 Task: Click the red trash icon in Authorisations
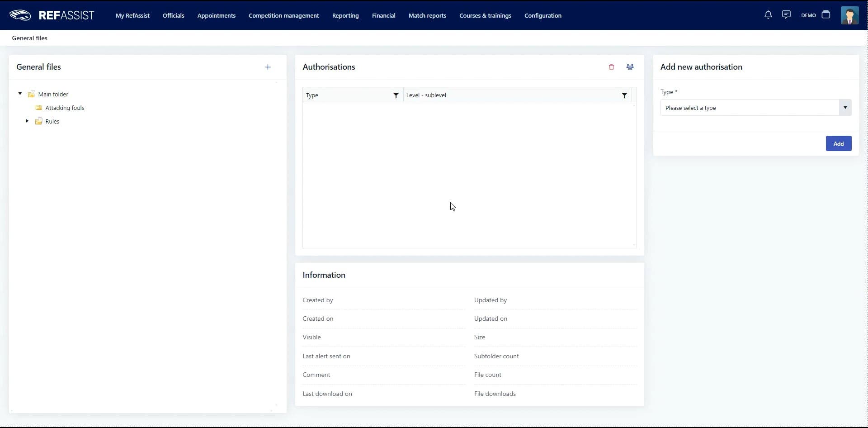[611, 67]
